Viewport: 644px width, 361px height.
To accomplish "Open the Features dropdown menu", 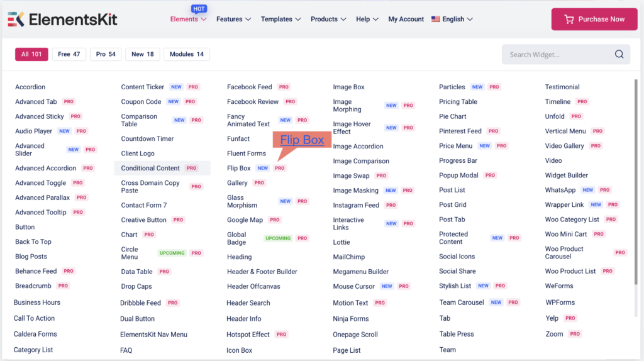I will tap(233, 19).
